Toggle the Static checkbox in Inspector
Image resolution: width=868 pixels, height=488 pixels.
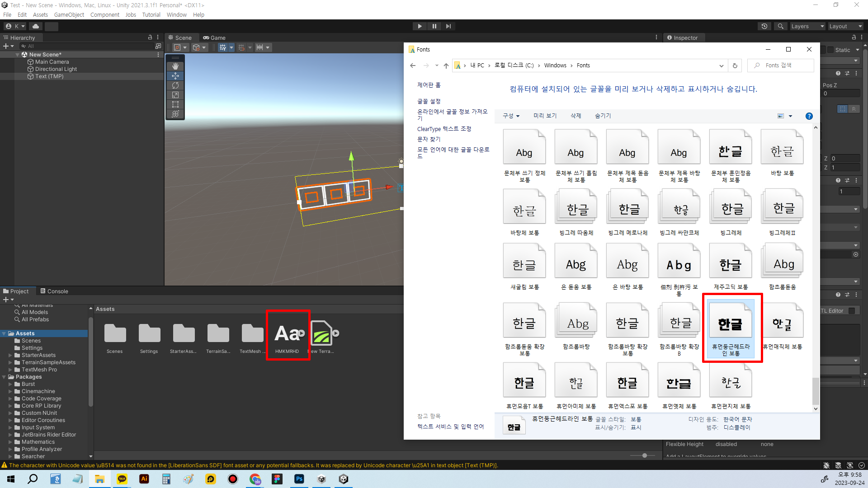[830, 50]
